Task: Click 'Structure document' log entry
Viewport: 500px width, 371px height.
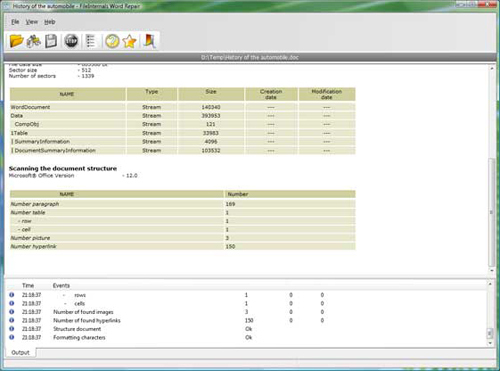Action: pos(77,329)
